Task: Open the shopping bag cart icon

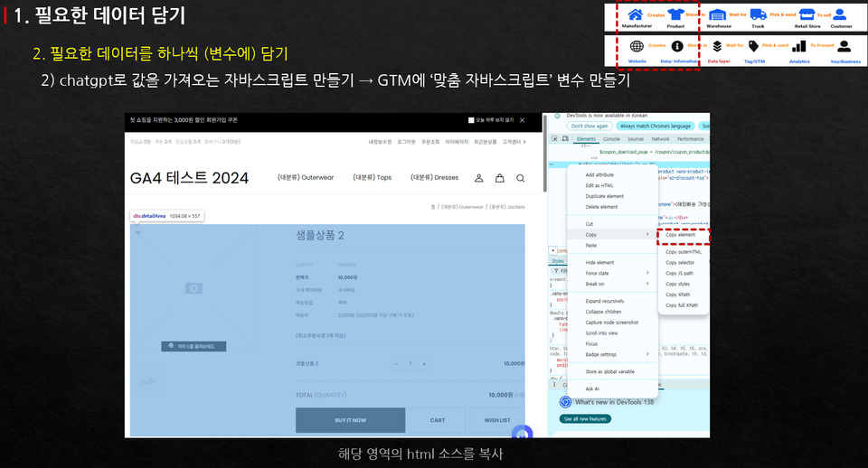Action: [499, 178]
